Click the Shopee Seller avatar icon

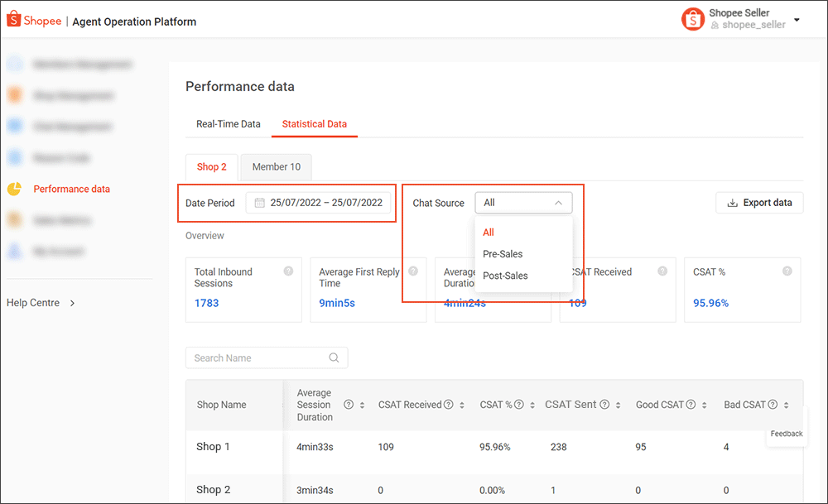693,18
